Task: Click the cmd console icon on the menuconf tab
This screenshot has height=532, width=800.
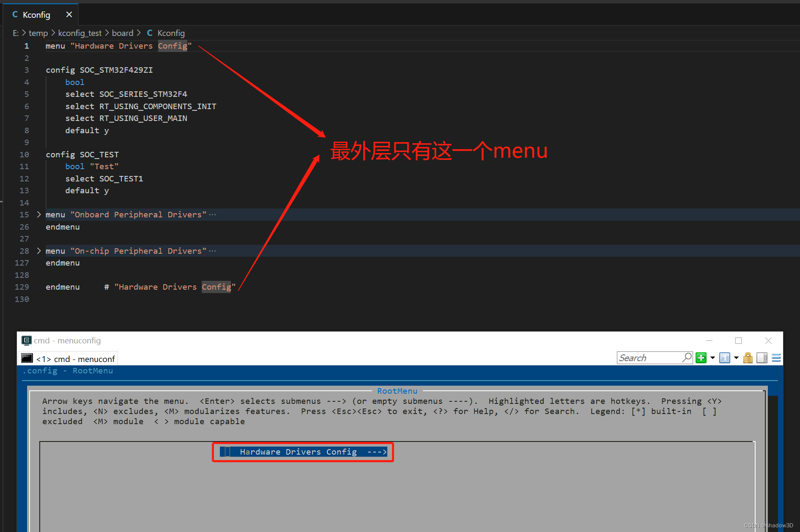Action: (27, 359)
